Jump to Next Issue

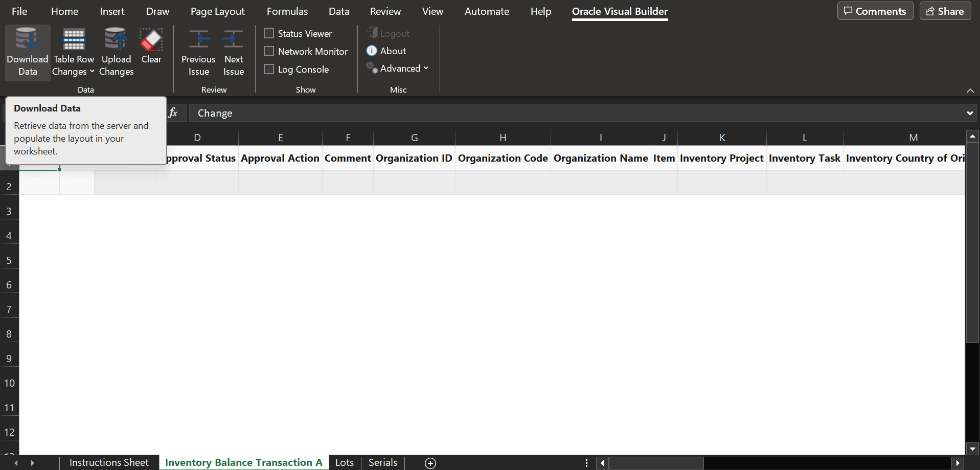coord(233,52)
